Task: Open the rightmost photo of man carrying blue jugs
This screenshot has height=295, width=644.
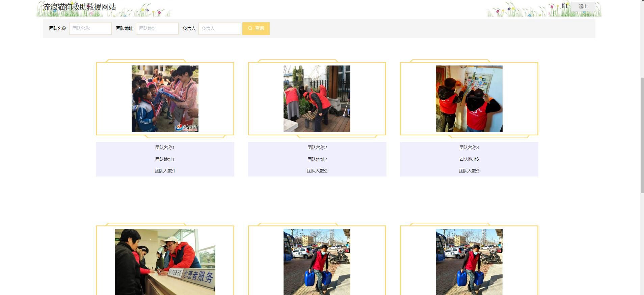Action: 469,262
